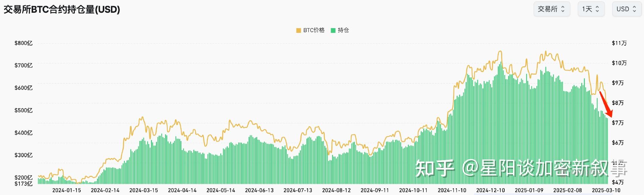This screenshot has height=195, width=644.
Task: Click the 2024-04-14 date label
Action: pyautogui.click(x=182, y=190)
